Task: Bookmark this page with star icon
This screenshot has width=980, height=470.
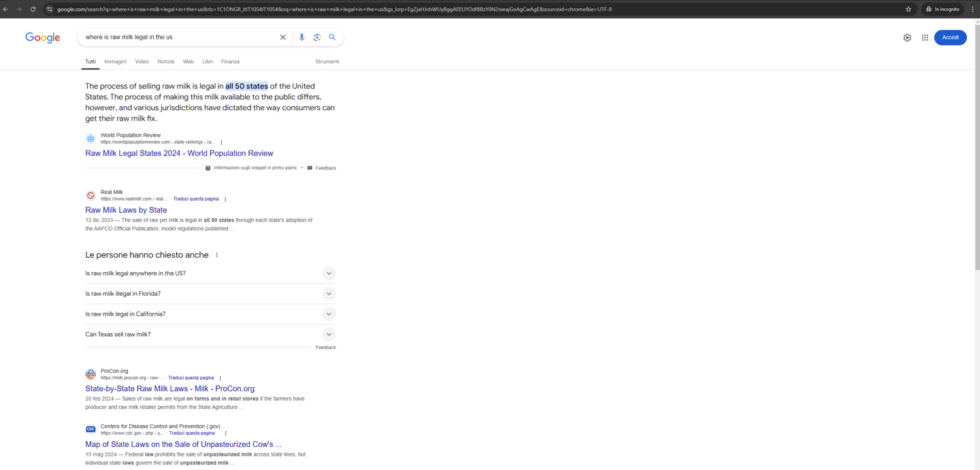Action: coord(909,10)
